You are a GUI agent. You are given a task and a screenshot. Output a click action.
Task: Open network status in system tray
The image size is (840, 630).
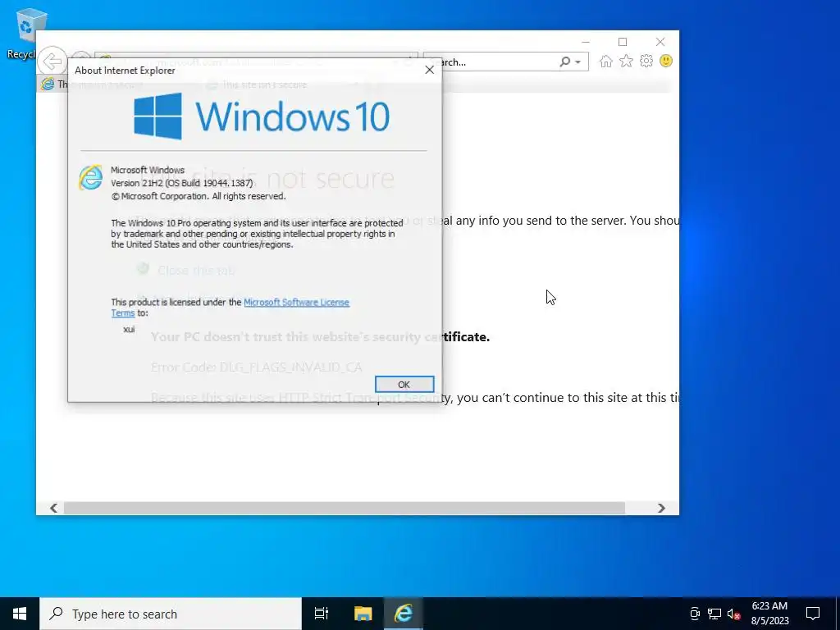(714, 614)
